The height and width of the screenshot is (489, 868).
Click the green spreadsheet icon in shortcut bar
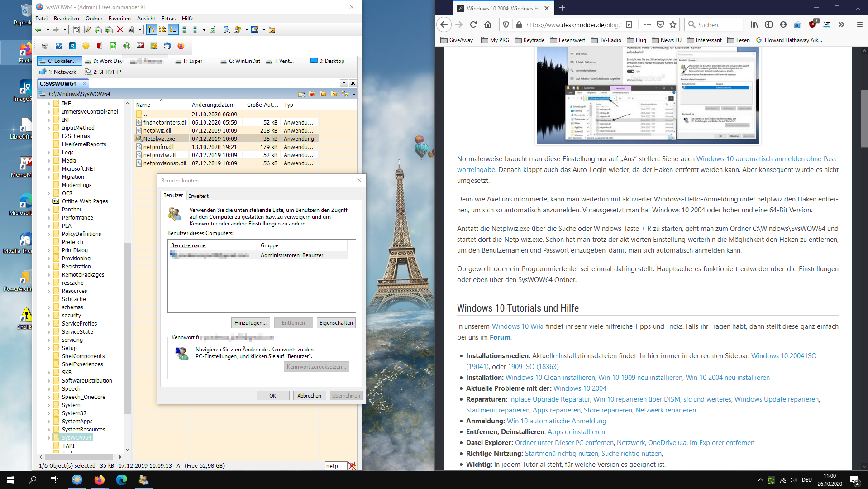click(x=113, y=46)
